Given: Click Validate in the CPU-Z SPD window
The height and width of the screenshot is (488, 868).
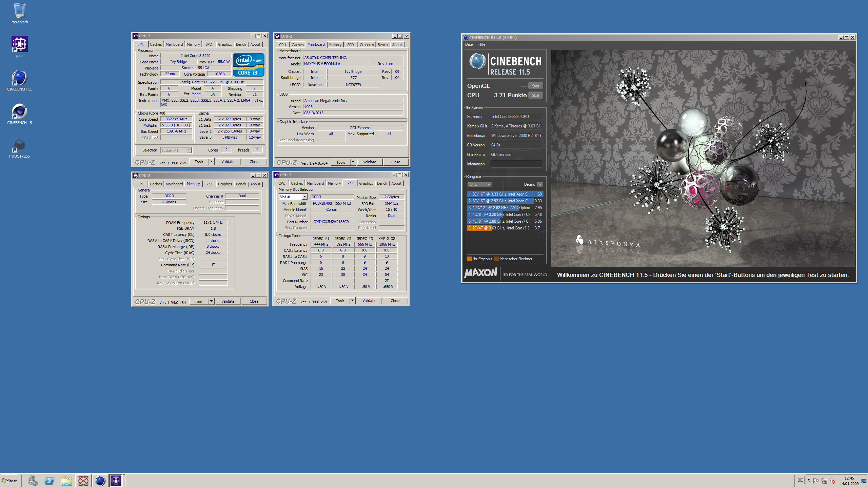Looking at the screenshot, I should point(369,301).
